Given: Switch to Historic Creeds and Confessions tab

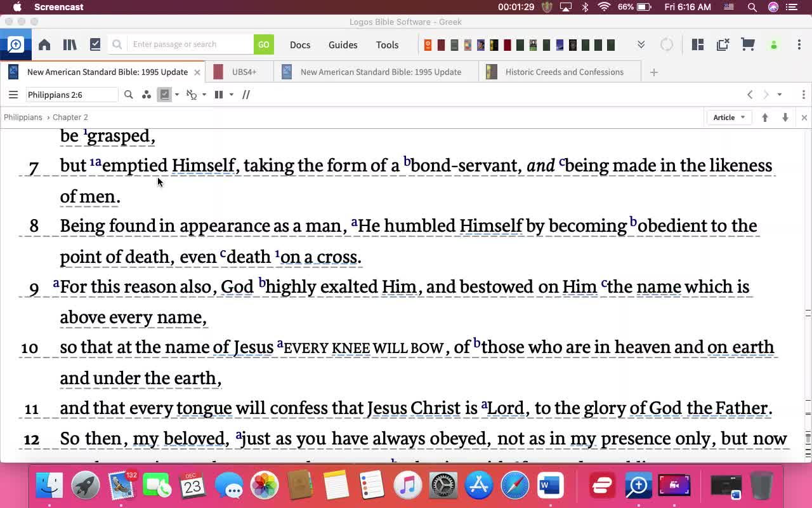Looking at the screenshot, I should tap(560, 72).
